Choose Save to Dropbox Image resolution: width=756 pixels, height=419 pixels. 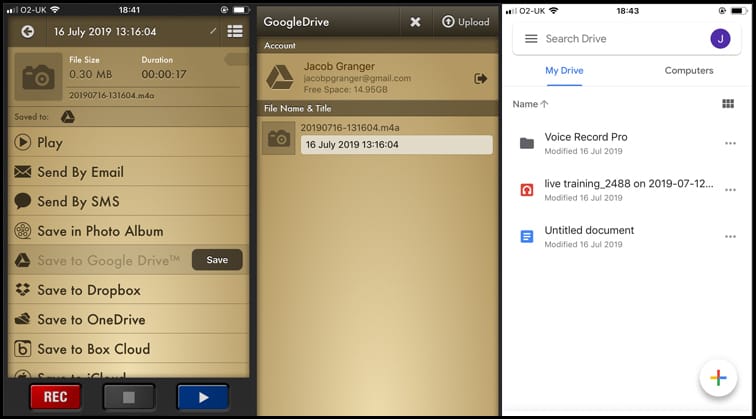[128, 290]
